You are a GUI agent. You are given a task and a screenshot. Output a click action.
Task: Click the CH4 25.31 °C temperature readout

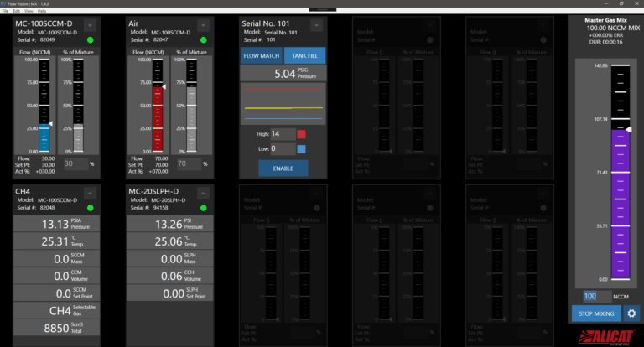tap(57, 241)
